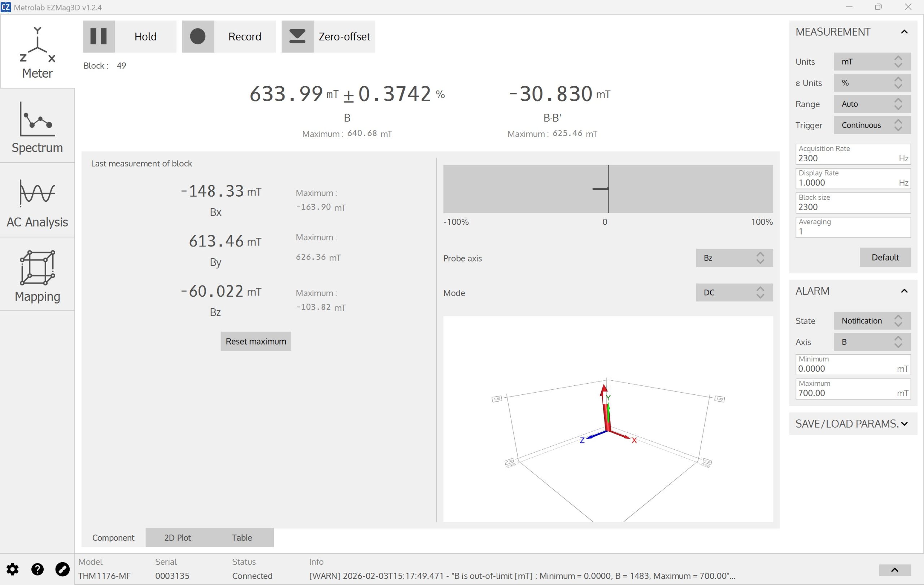Screen dimensions: 924x585
Task: Change alarm State from Notification
Action: [x=872, y=321]
